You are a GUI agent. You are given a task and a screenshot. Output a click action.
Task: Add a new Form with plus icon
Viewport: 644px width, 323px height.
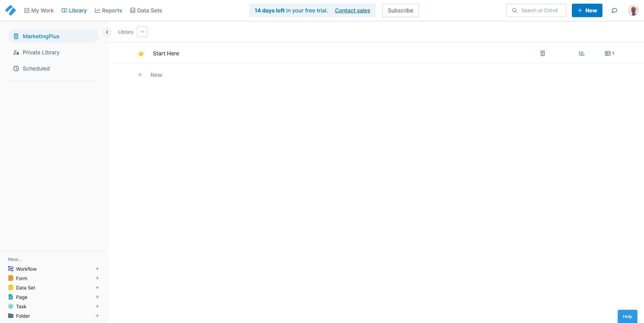(x=97, y=278)
